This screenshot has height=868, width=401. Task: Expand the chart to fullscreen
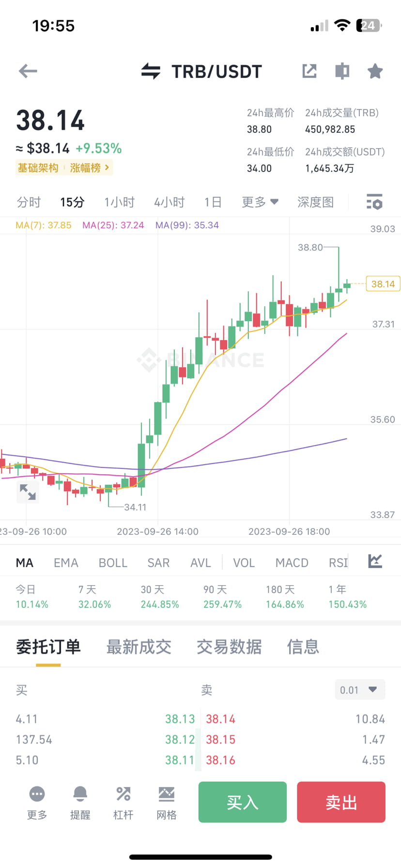(x=28, y=492)
